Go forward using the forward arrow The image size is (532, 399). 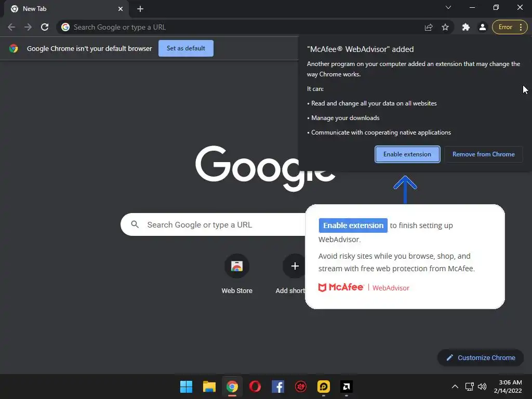click(28, 27)
